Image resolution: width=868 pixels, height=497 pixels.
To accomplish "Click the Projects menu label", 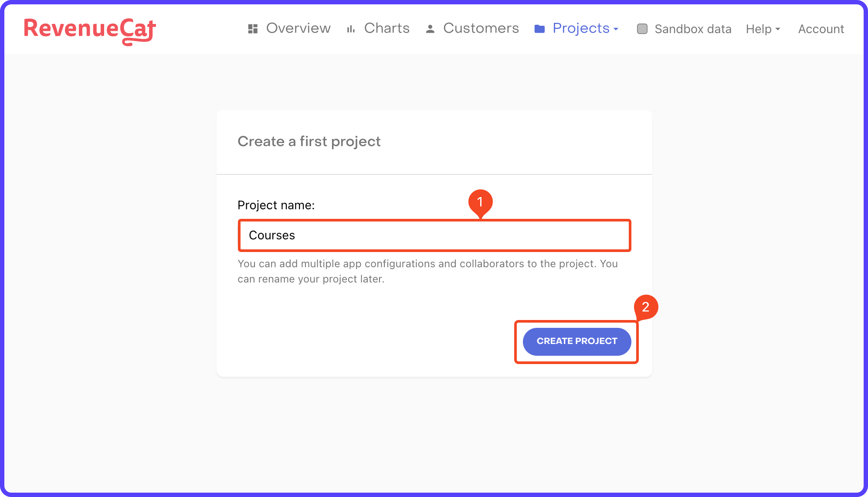I will (x=581, y=28).
